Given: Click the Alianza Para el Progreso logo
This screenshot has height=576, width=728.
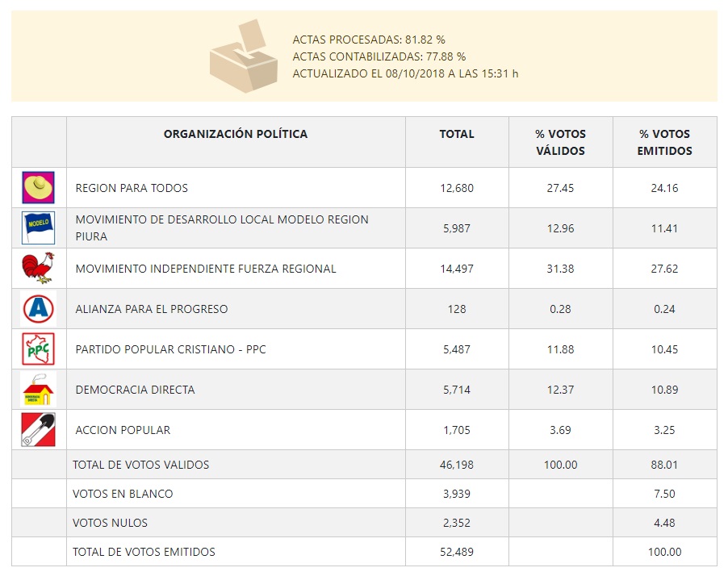Looking at the screenshot, I should coord(38,309).
